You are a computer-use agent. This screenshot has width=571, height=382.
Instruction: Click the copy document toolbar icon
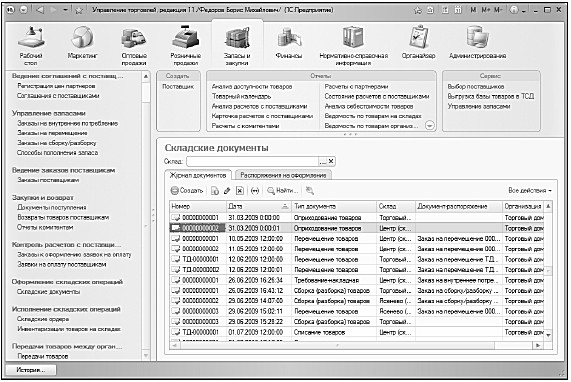[215, 190]
